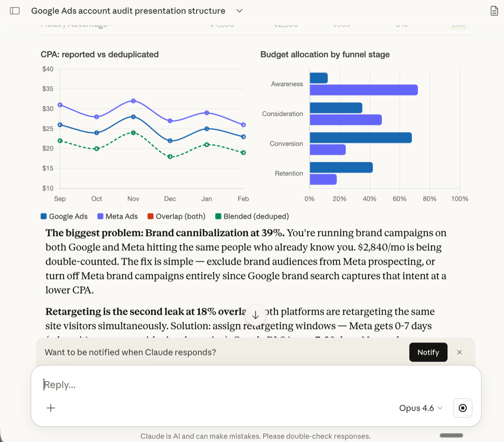Click the Conversion bar in the budget chart

tap(360, 136)
